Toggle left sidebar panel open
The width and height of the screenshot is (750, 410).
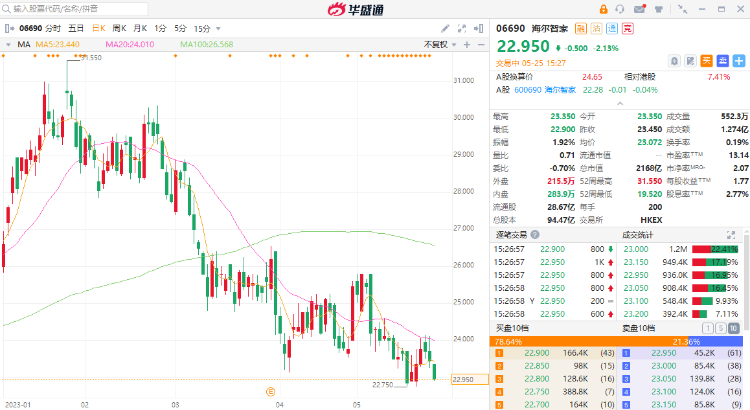[x=9, y=29]
